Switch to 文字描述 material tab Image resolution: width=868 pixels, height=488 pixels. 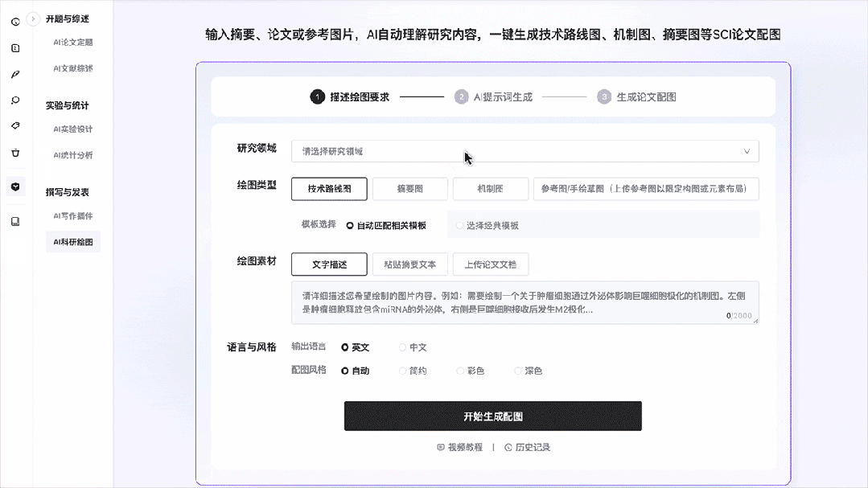(329, 265)
